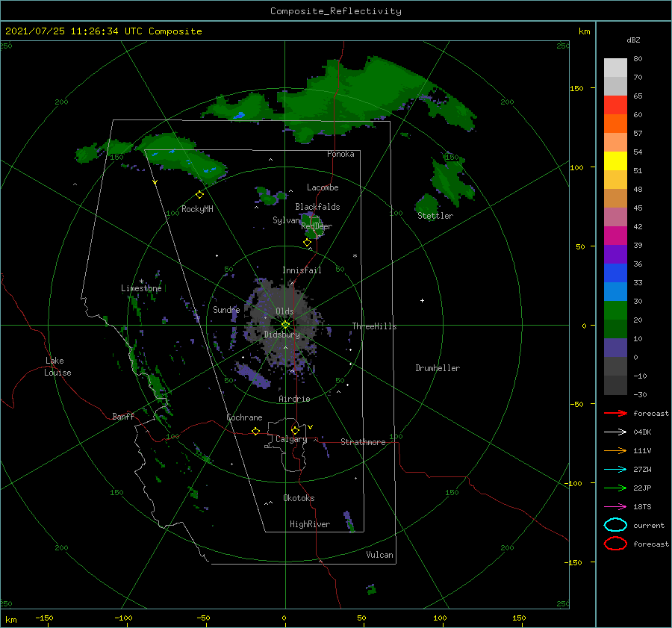Click the asterisk marker north of ThreeHills
This screenshot has height=628, width=672.
pyautogui.click(x=355, y=256)
